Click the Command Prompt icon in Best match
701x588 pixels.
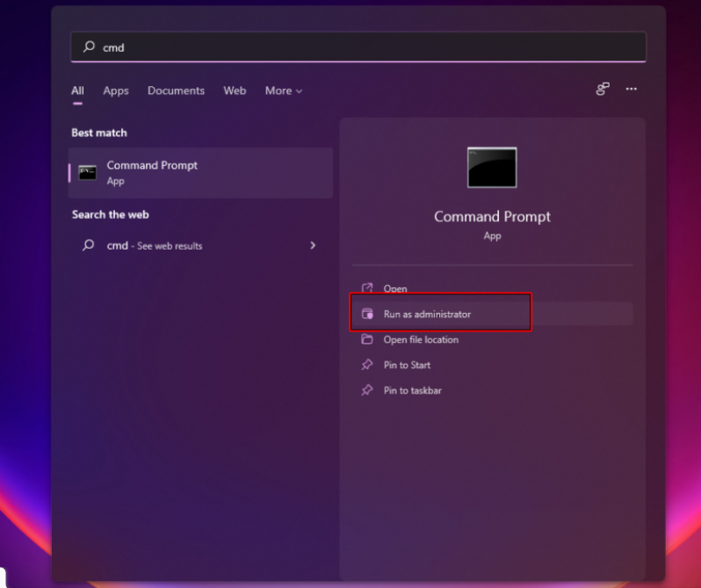tap(87, 172)
